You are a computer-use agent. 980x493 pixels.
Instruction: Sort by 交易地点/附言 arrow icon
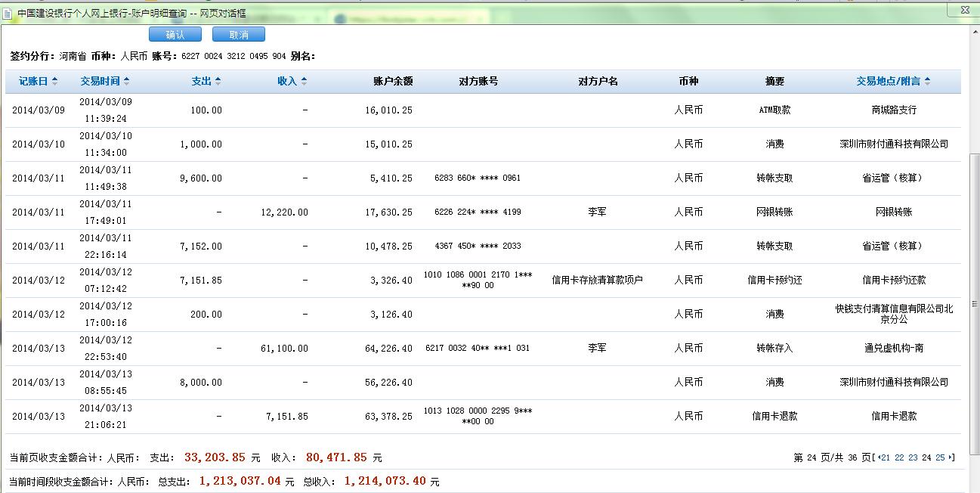point(927,82)
